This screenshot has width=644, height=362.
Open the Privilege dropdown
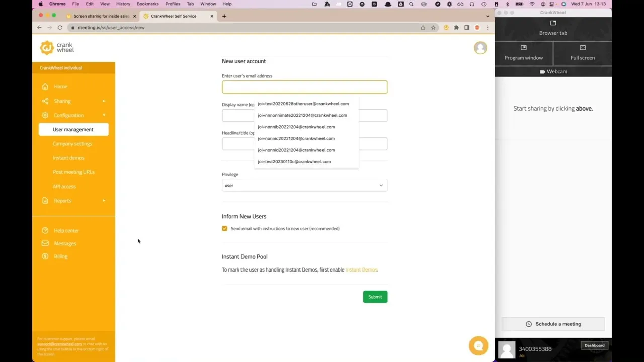(304, 186)
